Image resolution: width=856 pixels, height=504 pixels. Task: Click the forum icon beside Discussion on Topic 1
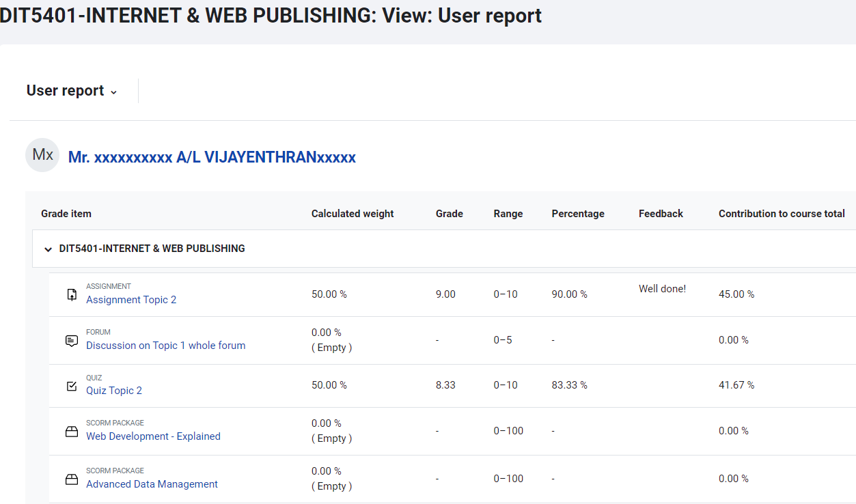pyautogui.click(x=72, y=340)
